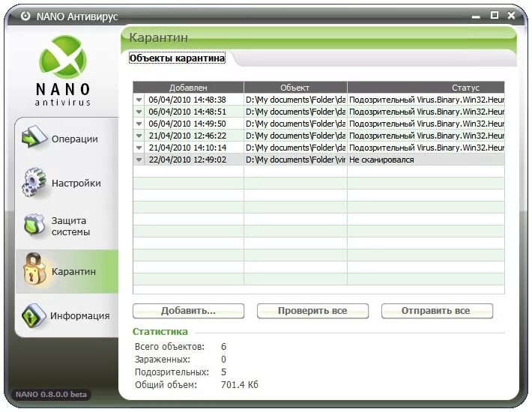Click the Карантин padlock icon
The width and height of the screenshot is (532, 412).
(34, 270)
